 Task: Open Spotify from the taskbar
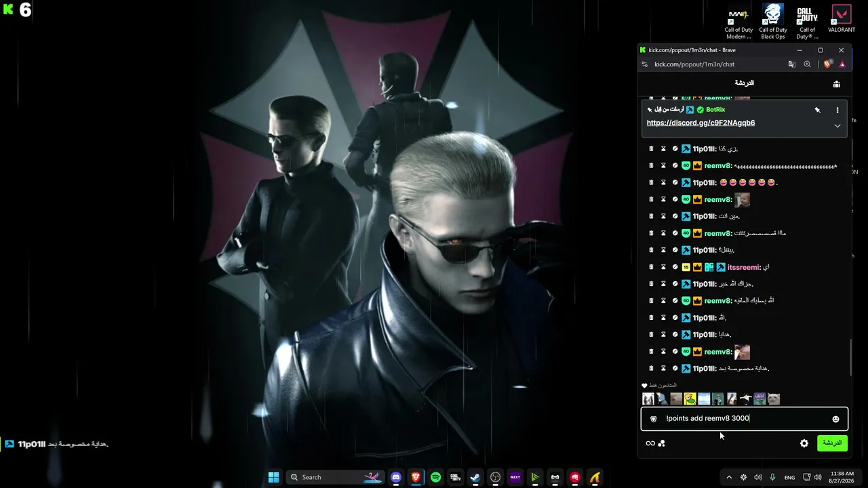pyautogui.click(x=435, y=477)
